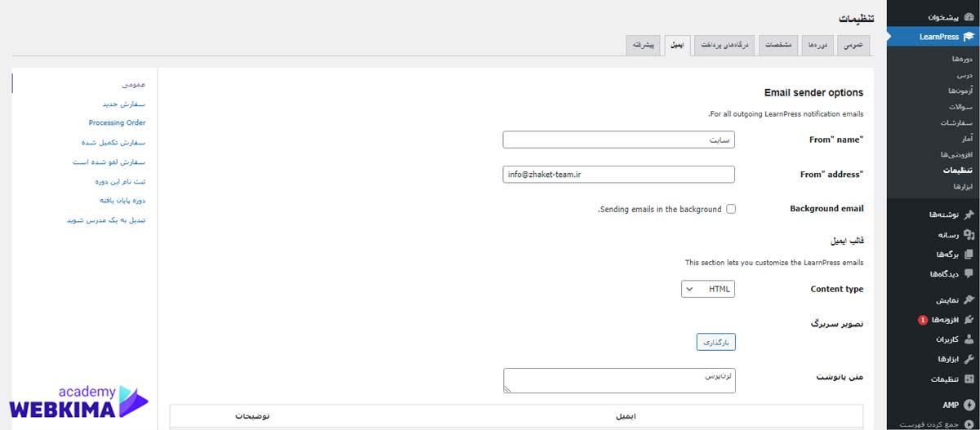Screen dimensions: 980x430
Task: Click the Posts (نوشته‌ها) pin icon
Action: (x=969, y=215)
